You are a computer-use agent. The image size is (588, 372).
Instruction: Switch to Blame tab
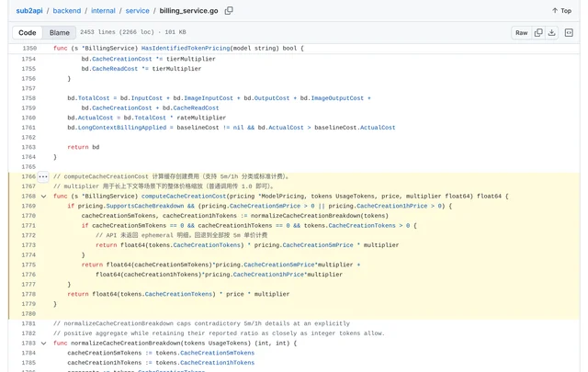tap(59, 33)
